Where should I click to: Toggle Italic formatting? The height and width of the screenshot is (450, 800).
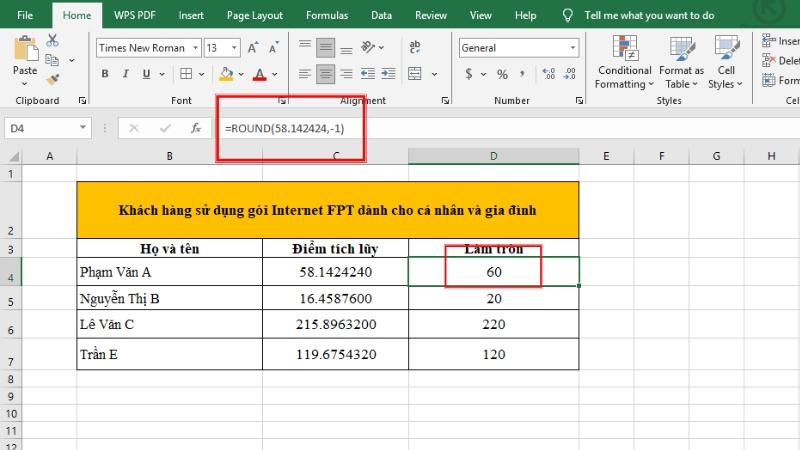coord(126,74)
